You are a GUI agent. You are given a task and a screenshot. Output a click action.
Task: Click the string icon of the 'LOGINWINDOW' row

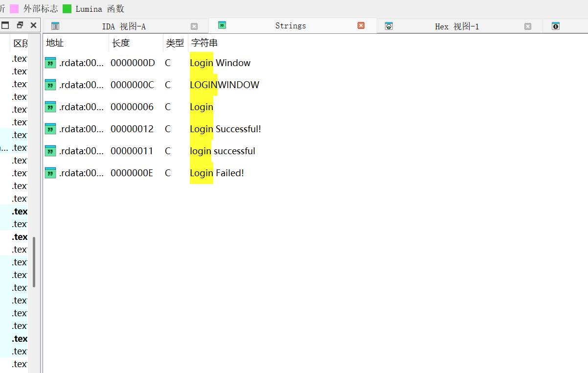click(x=50, y=85)
